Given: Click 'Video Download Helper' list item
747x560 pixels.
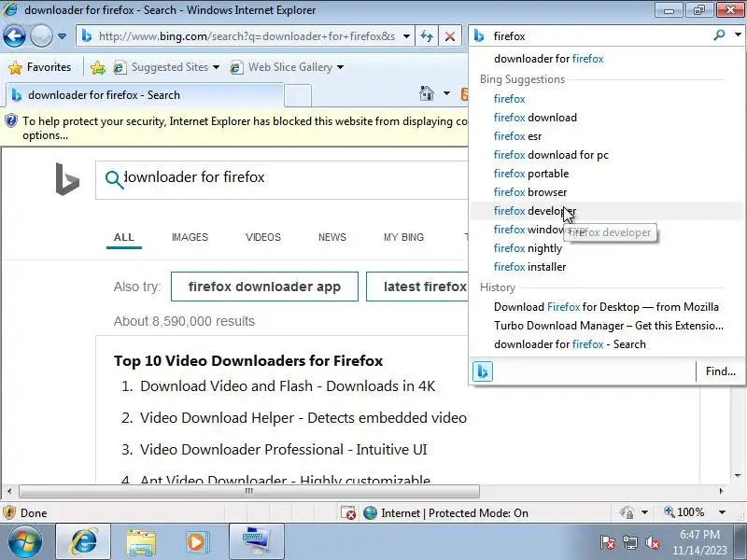Looking at the screenshot, I should coord(303,418).
